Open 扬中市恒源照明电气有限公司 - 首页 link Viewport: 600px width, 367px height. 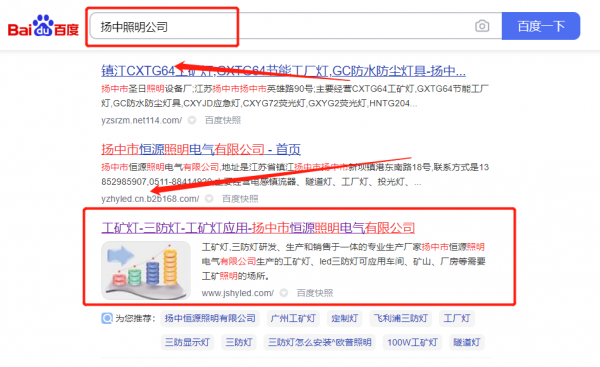(x=201, y=149)
